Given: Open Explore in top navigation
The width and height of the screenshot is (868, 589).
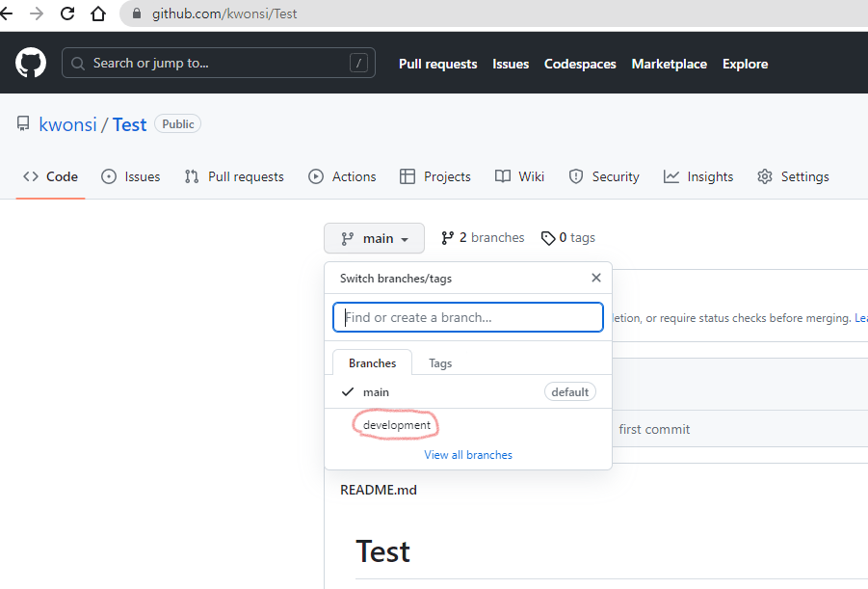Looking at the screenshot, I should point(745,64).
